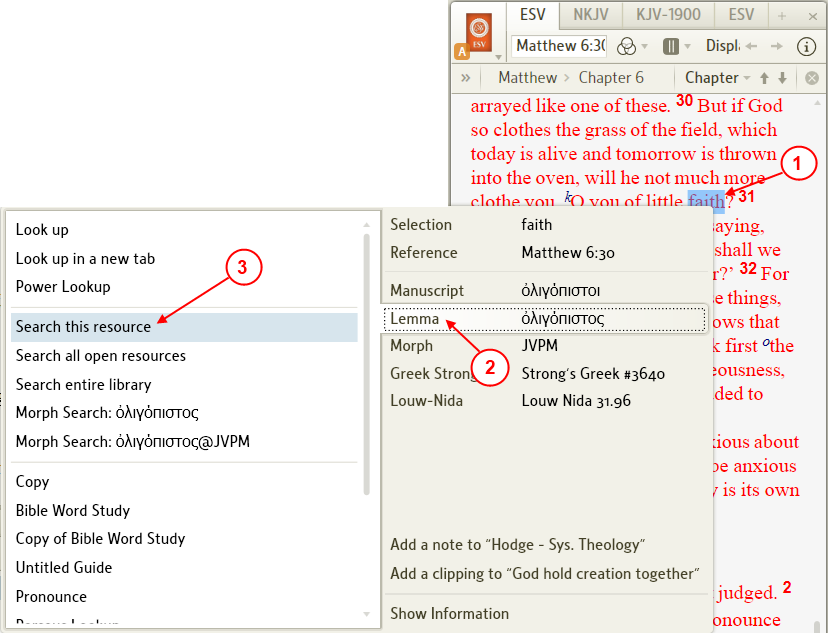
Task: Select the Morph JVPM row
Action: click(x=545, y=346)
